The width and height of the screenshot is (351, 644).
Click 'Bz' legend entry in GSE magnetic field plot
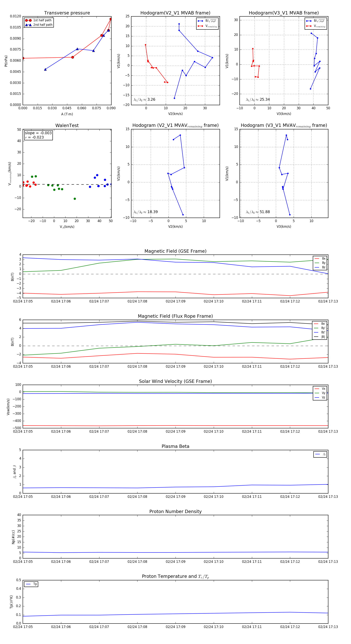320,267
